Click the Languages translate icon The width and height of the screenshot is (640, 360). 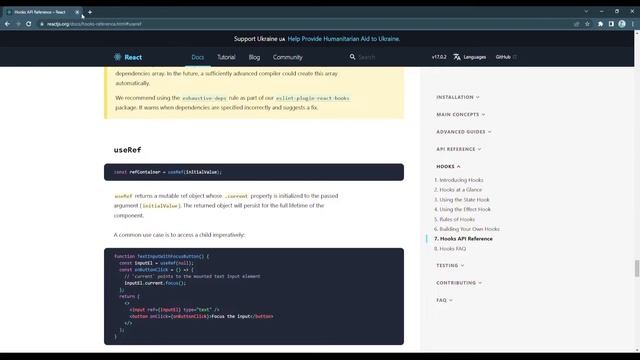pyautogui.click(x=457, y=57)
